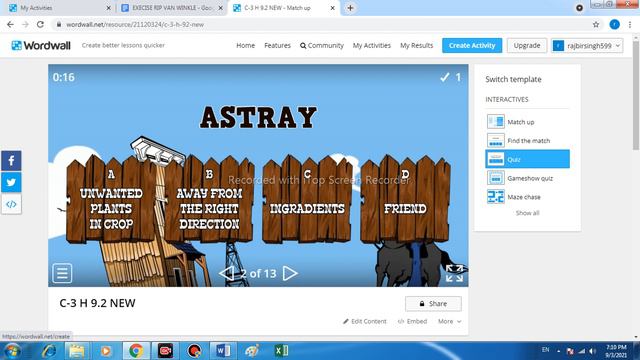Open My Results in navigation
The width and height of the screenshot is (640, 360).
[x=416, y=45]
